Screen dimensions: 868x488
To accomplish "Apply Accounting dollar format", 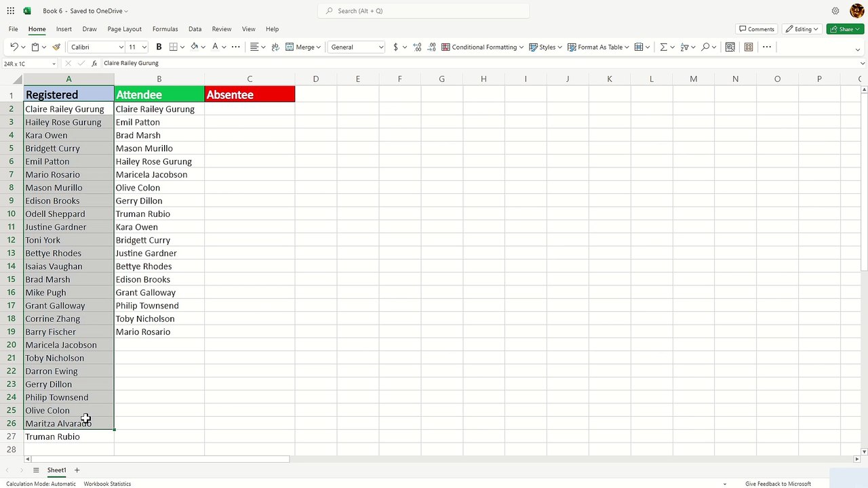I will (395, 47).
